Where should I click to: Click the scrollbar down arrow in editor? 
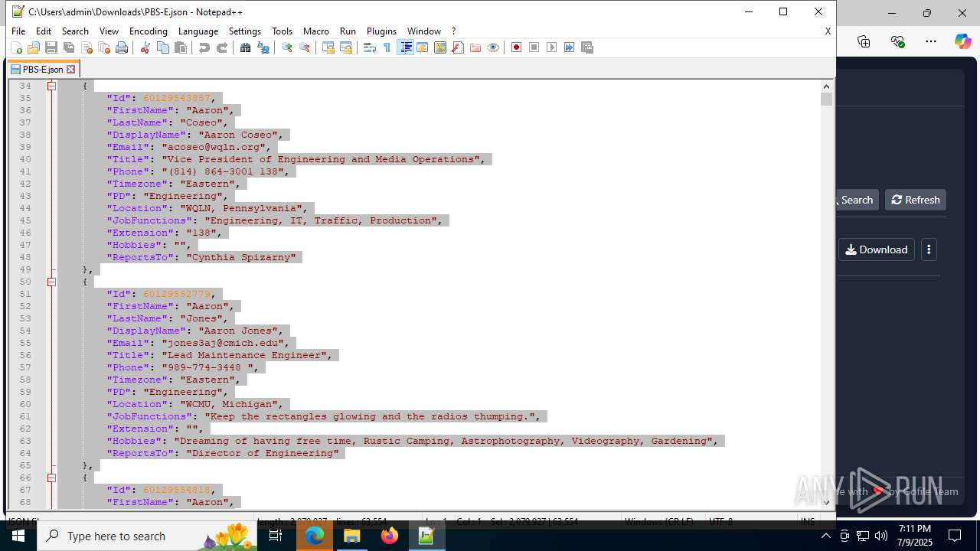click(826, 502)
